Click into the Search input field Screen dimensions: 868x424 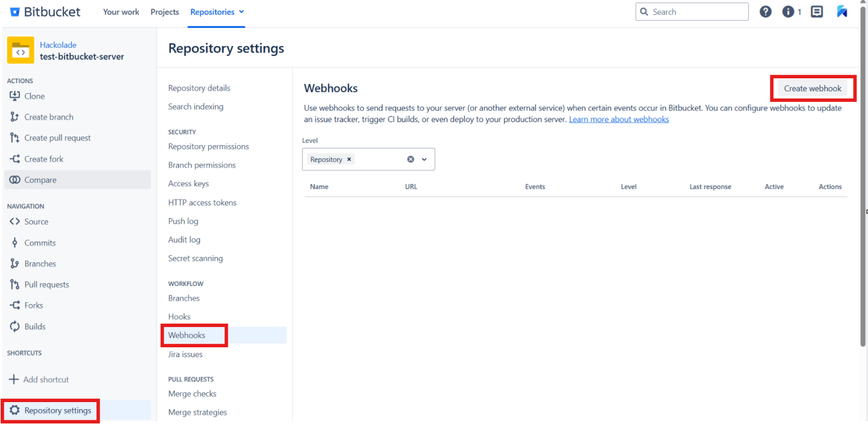coord(692,12)
